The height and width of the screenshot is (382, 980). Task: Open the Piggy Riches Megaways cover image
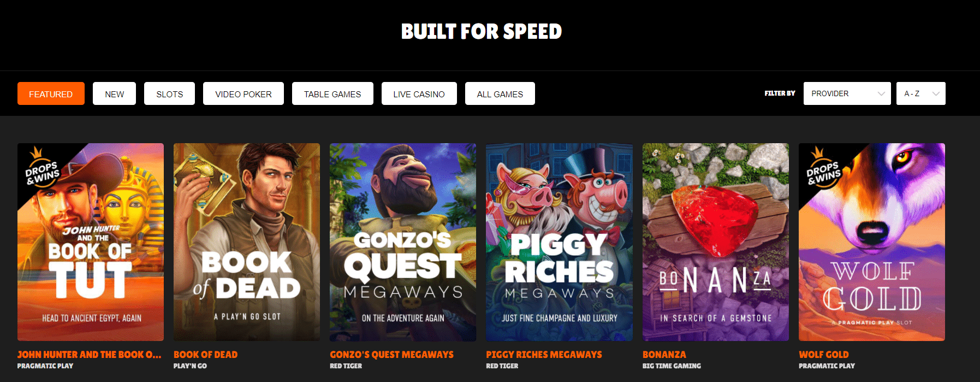pos(559,242)
